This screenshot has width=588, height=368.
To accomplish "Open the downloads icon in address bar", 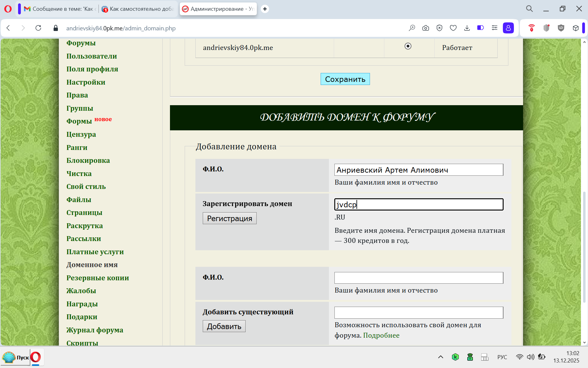I will click(467, 28).
